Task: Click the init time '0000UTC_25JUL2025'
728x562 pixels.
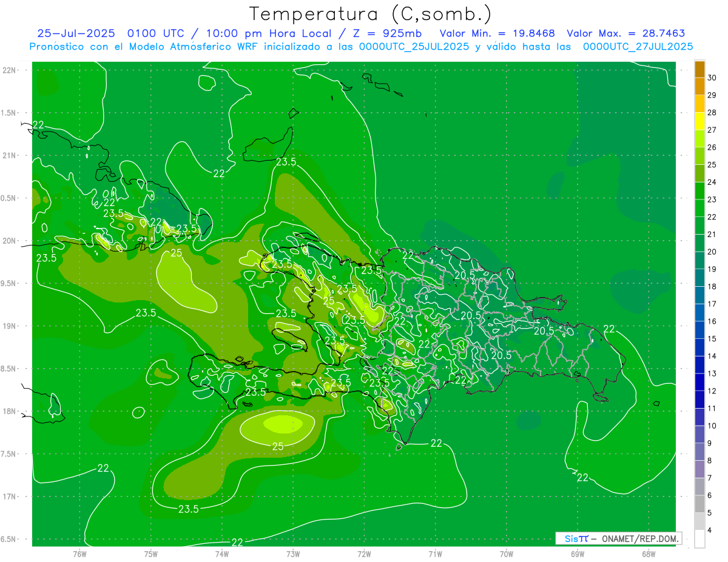Action: (413, 47)
